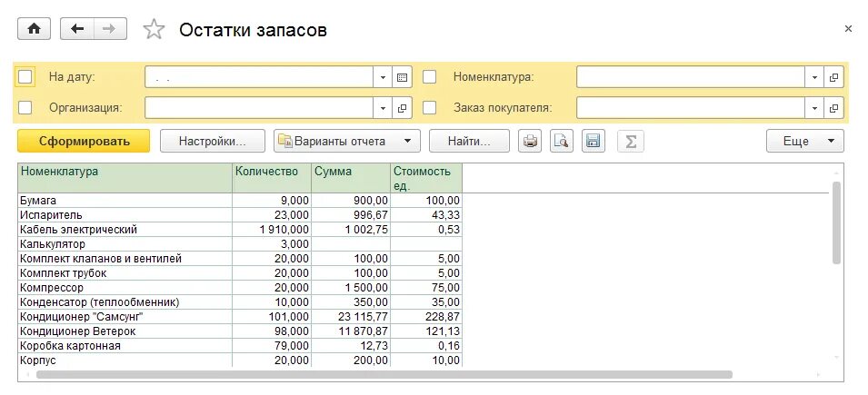Close the Остатки запасов form

pos(848,29)
